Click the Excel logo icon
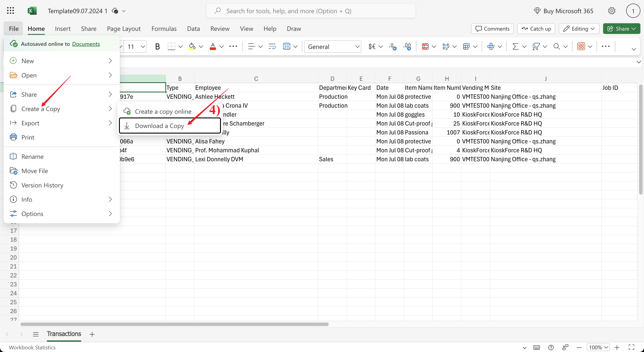This screenshot has height=352, width=644. tap(32, 11)
